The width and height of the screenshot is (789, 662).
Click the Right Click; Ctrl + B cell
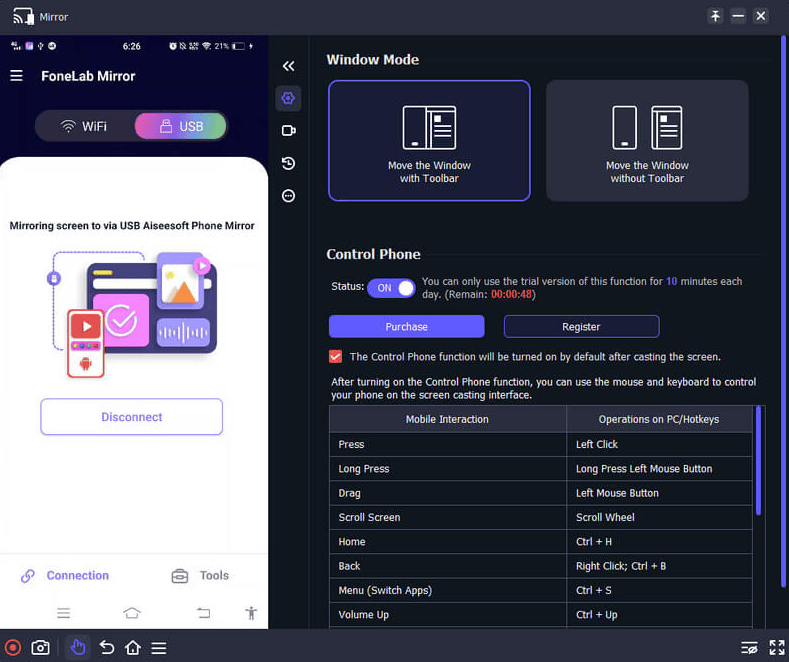[659, 566]
